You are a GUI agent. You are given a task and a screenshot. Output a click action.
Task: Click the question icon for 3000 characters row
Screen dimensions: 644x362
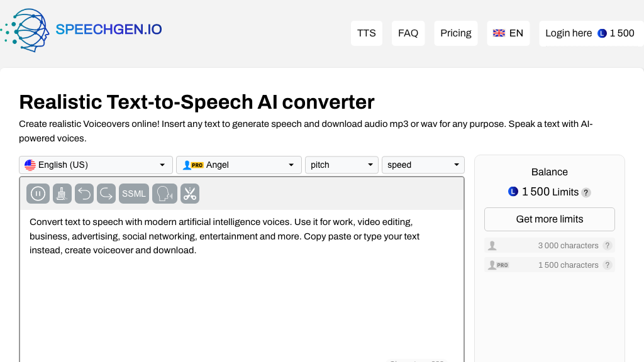tap(608, 246)
